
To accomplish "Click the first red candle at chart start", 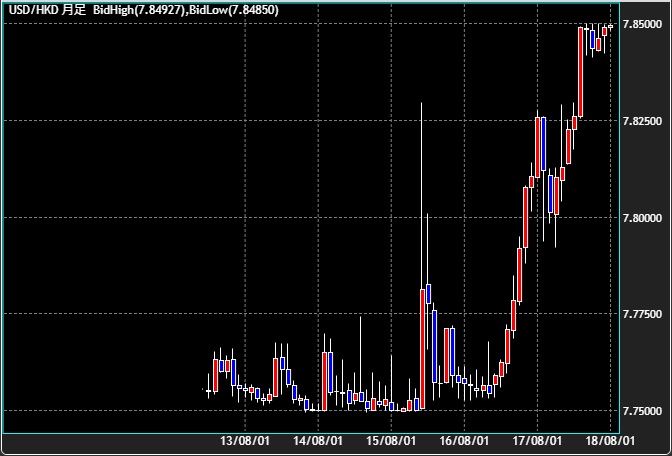I will tap(215, 375).
